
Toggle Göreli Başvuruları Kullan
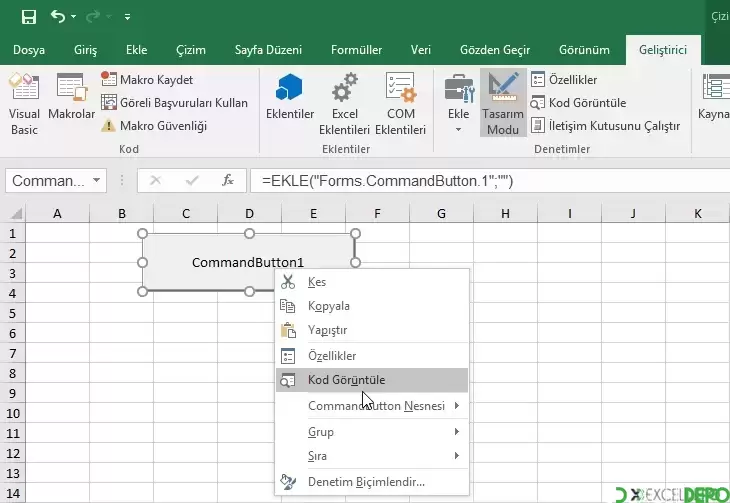coord(174,102)
